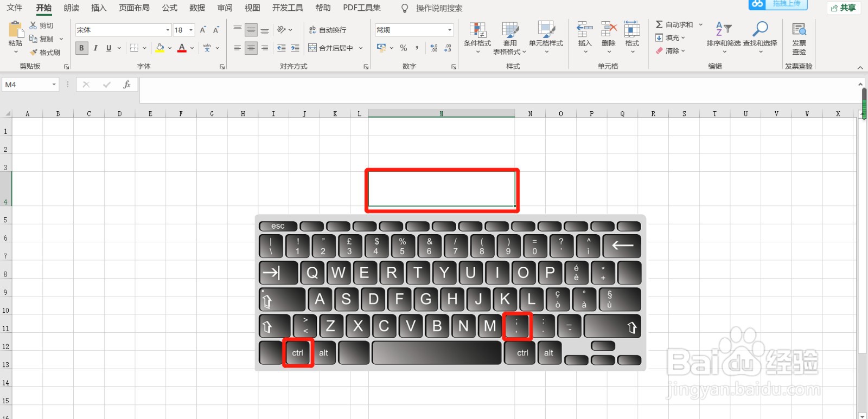Apply percent style
Viewport: 868px width, 419px height.
click(x=403, y=48)
